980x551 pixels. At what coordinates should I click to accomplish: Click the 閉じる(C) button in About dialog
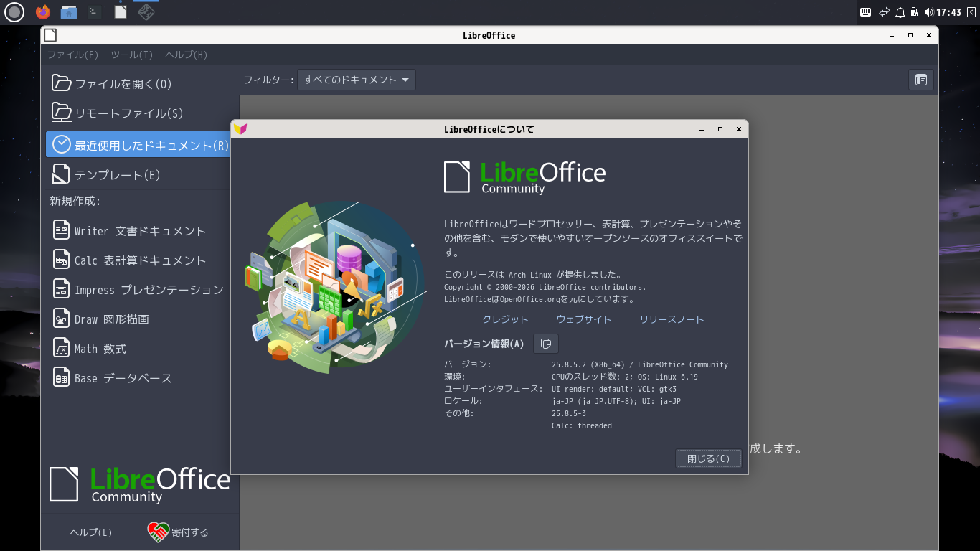click(709, 458)
